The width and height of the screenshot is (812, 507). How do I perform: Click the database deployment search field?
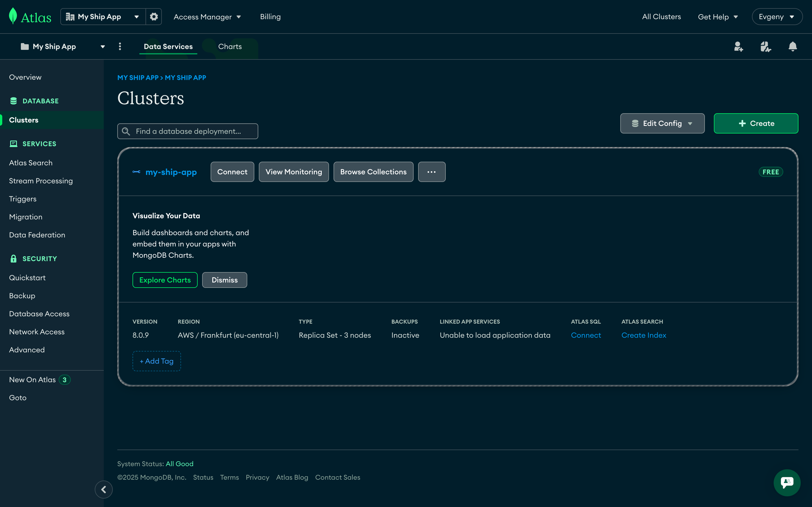pos(187,131)
